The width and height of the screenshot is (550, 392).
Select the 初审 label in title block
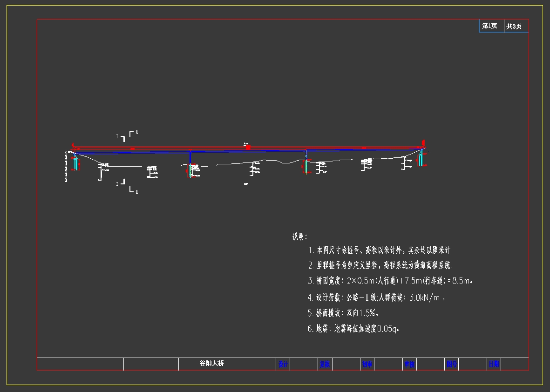tap(367, 364)
